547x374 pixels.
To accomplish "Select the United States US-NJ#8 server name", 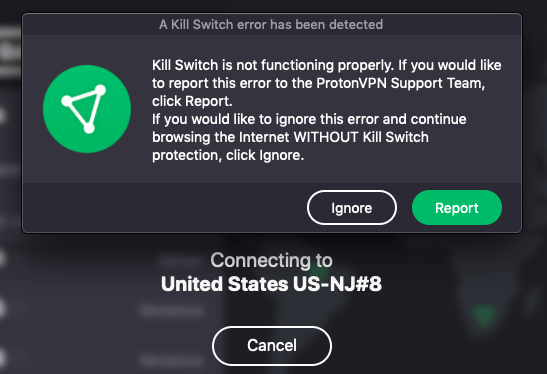I will coord(271,284).
